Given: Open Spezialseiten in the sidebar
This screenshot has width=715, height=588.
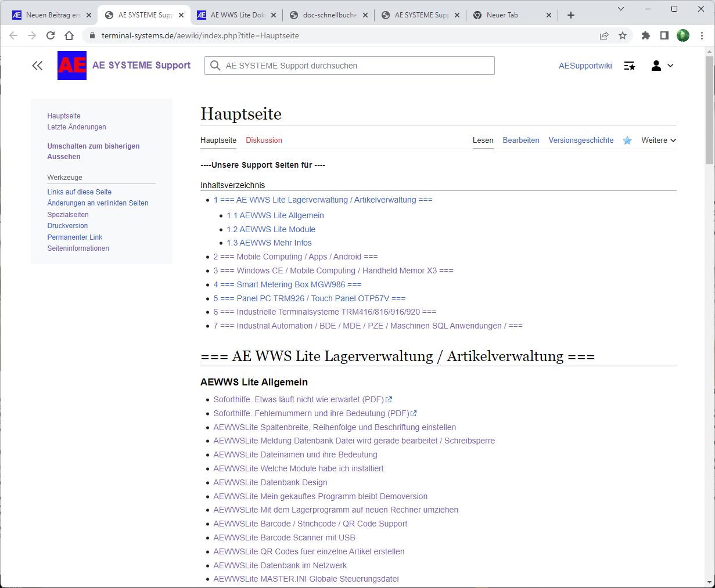Looking at the screenshot, I should [68, 215].
